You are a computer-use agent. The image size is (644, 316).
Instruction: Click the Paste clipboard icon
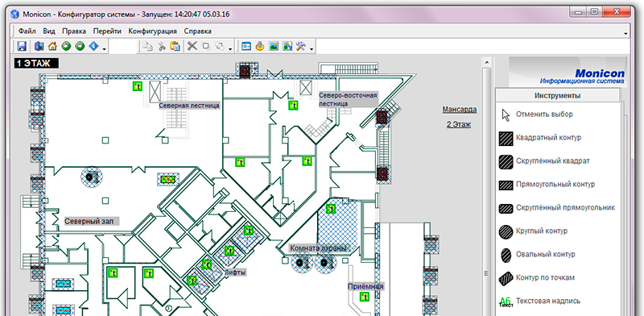click(x=175, y=46)
